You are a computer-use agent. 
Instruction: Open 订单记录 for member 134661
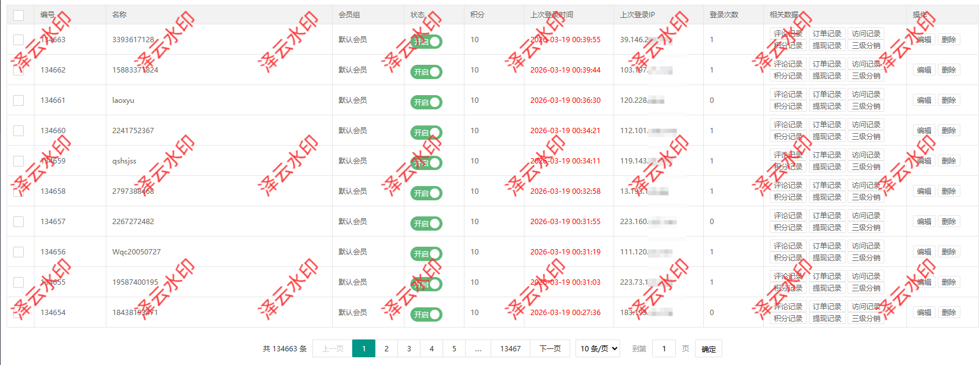coord(827,95)
